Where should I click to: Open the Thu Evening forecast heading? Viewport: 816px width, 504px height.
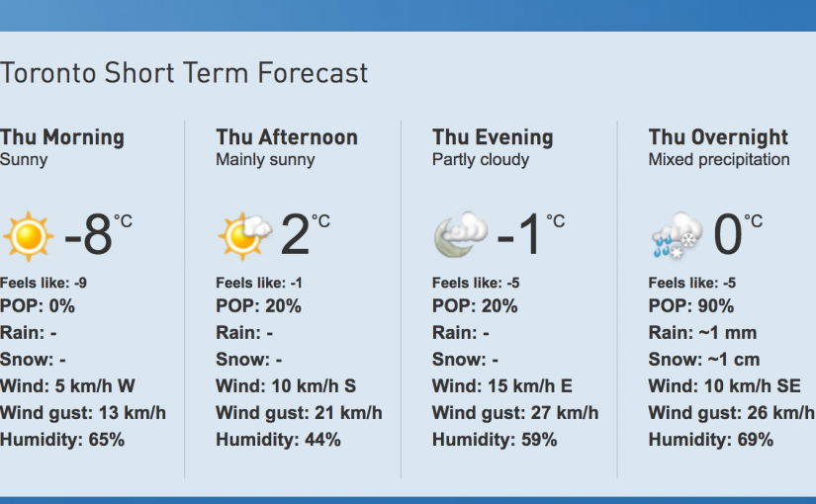coord(493,137)
